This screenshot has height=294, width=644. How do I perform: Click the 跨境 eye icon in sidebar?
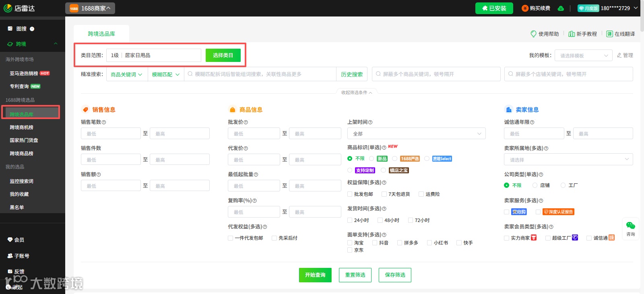pyautogui.click(x=10, y=44)
